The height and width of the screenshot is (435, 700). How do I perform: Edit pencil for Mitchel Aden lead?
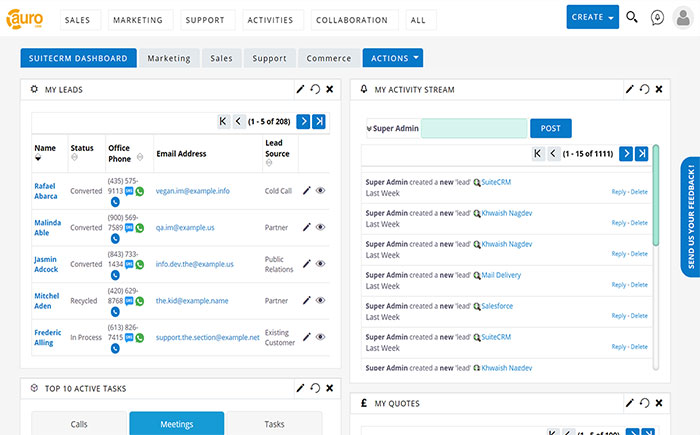[x=306, y=301]
